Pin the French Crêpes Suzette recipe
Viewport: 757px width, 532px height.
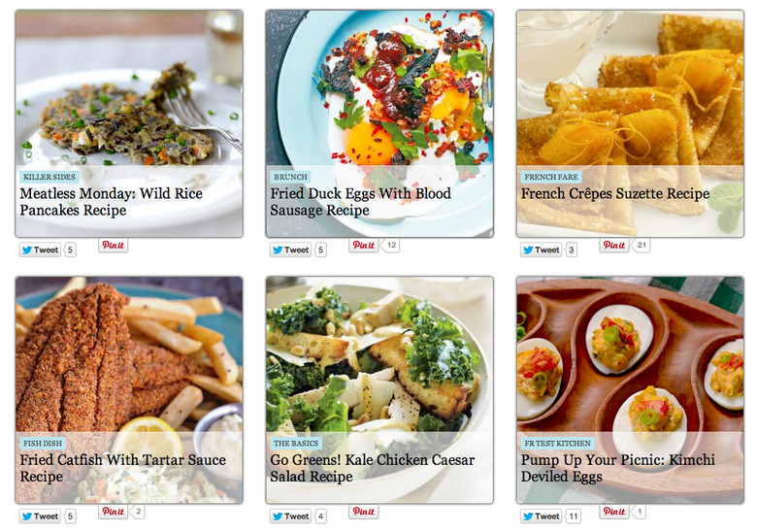(614, 246)
